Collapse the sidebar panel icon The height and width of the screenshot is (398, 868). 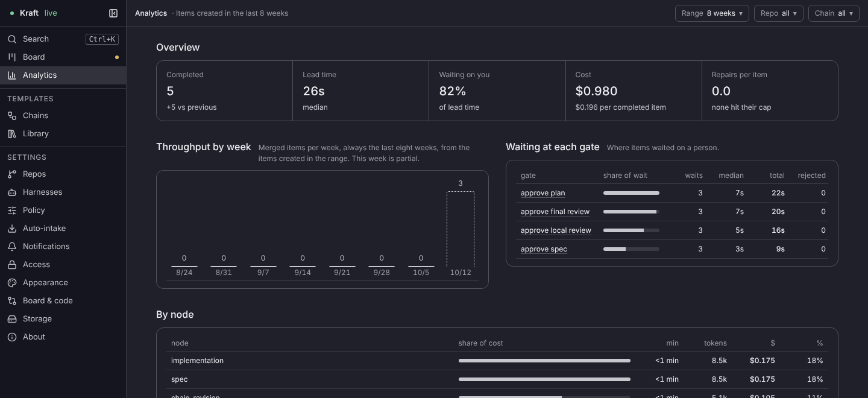pyautogui.click(x=113, y=13)
